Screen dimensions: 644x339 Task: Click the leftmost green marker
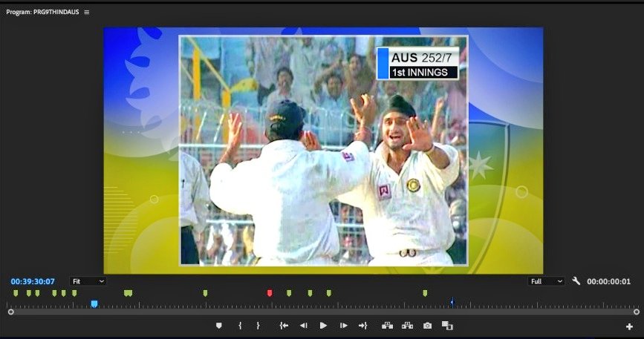click(x=16, y=293)
